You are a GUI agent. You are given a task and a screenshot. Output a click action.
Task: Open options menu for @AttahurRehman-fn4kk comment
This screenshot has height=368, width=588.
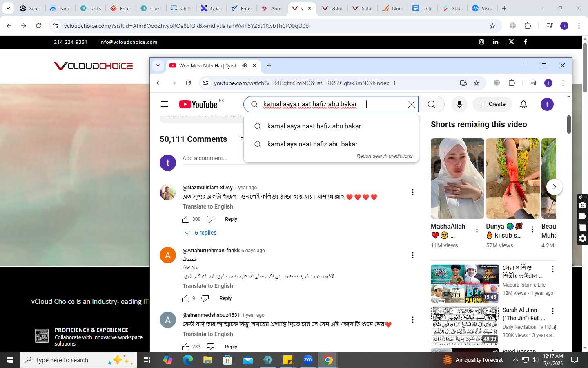pyautogui.click(x=413, y=255)
